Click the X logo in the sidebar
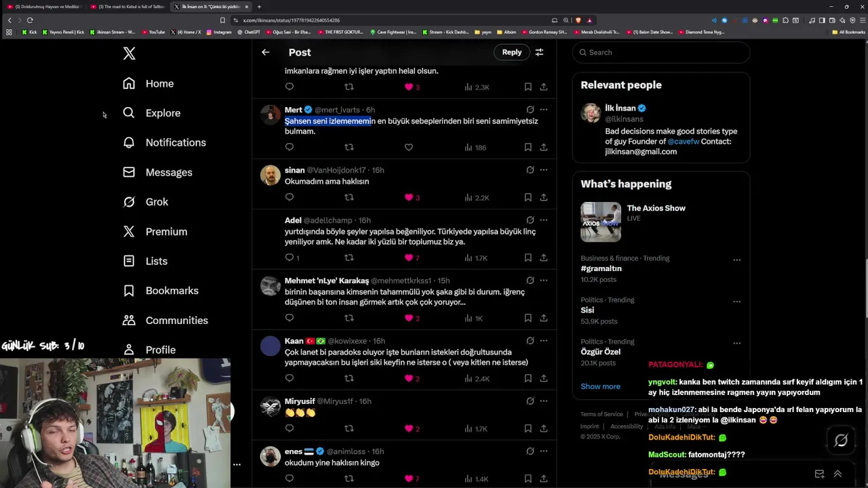868x488 pixels. pyautogui.click(x=129, y=54)
